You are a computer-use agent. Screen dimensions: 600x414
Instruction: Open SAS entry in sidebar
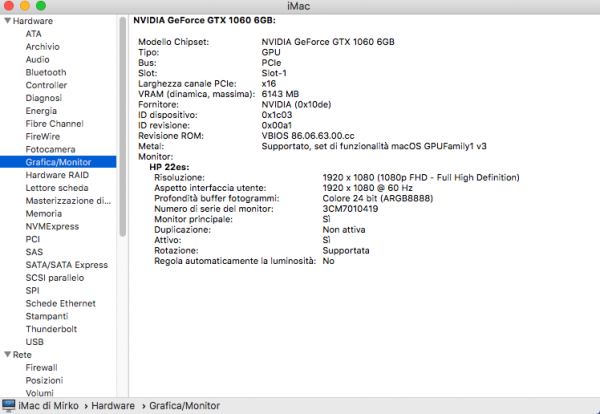click(34, 252)
